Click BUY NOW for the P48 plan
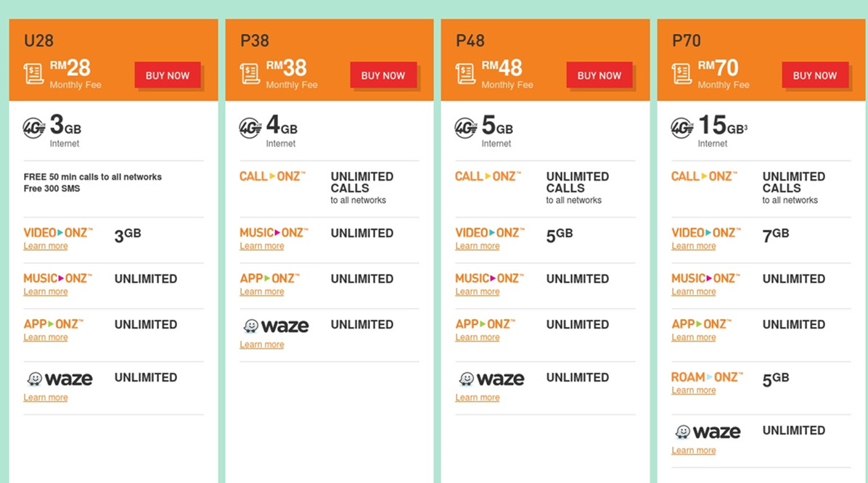Image resolution: width=868 pixels, height=483 pixels. tap(599, 75)
